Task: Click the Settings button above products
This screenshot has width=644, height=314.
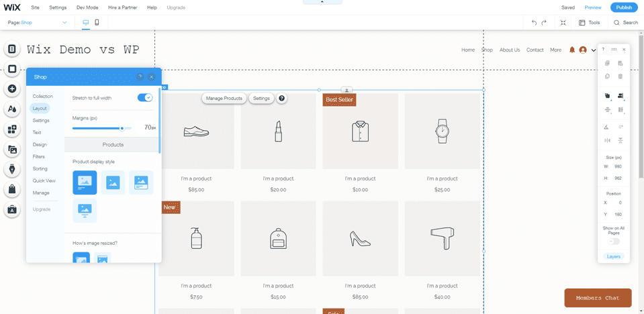Action: click(x=261, y=99)
